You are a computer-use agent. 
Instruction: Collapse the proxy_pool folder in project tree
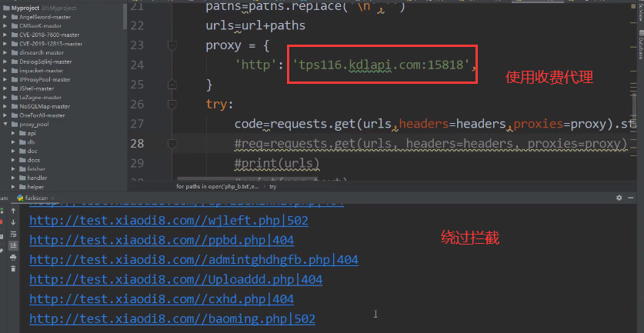[x=5, y=124]
